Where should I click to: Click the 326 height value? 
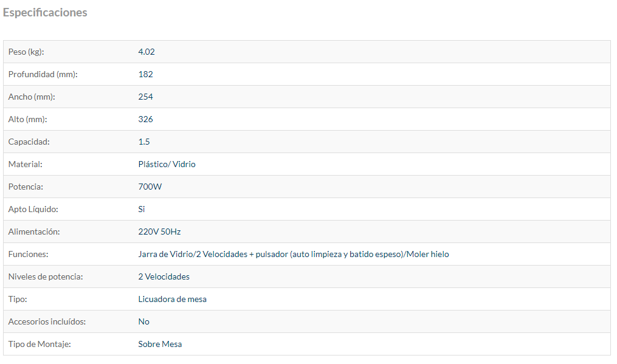[x=146, y=119]
